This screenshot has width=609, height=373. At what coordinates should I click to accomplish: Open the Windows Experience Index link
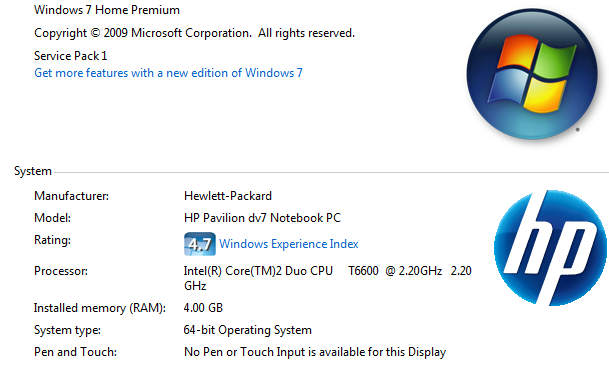click(289, 244)
